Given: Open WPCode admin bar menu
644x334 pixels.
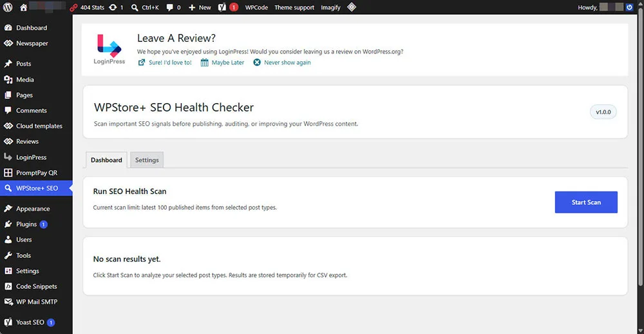Looking at the screenshot, I should coord(256,7).
